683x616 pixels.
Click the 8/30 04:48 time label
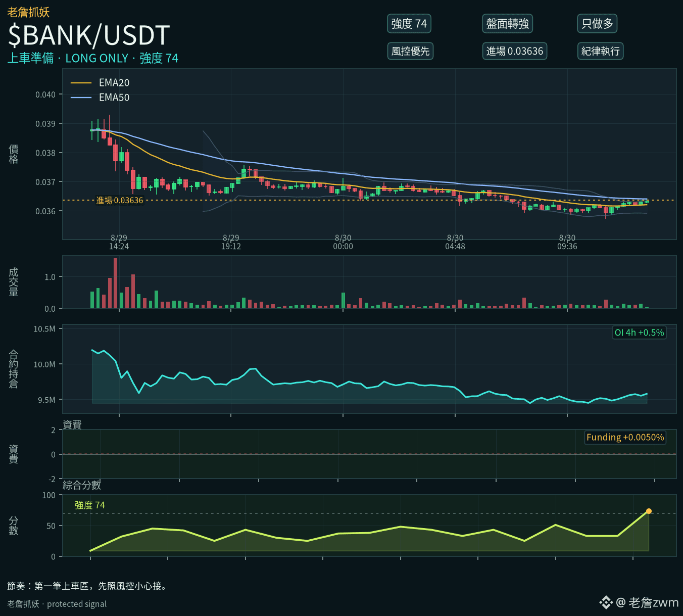pyautogui.click(x=455, y=242)
